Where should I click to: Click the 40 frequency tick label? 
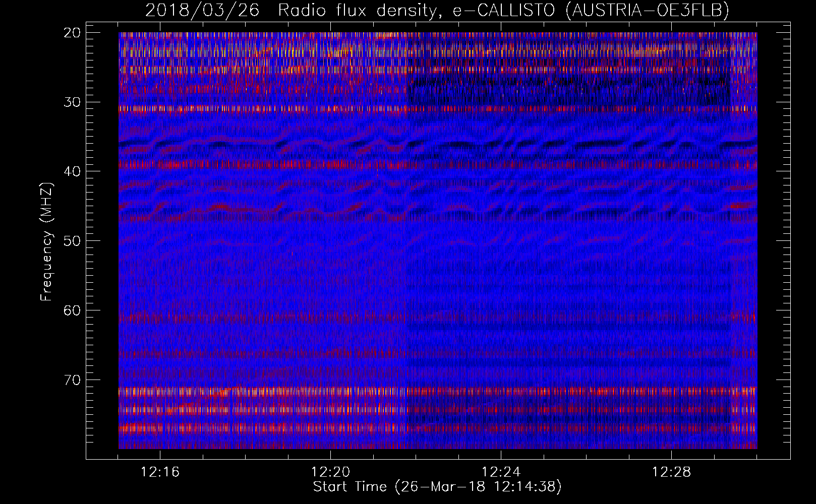click(72, 171)
